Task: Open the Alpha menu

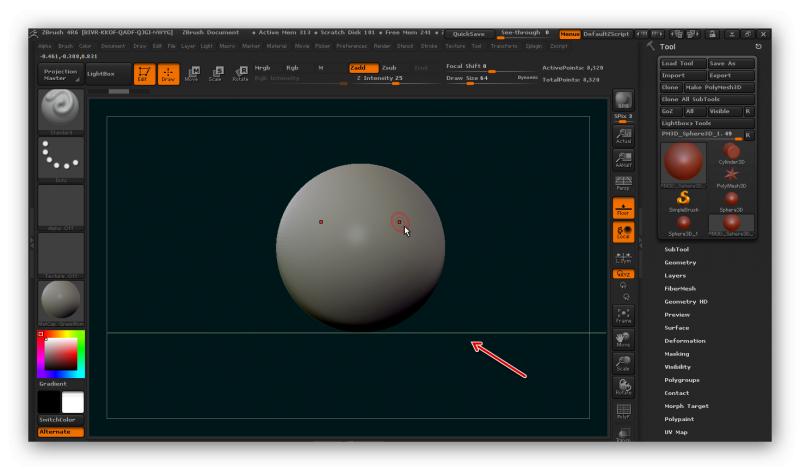Action: click(x=45, y=46)
